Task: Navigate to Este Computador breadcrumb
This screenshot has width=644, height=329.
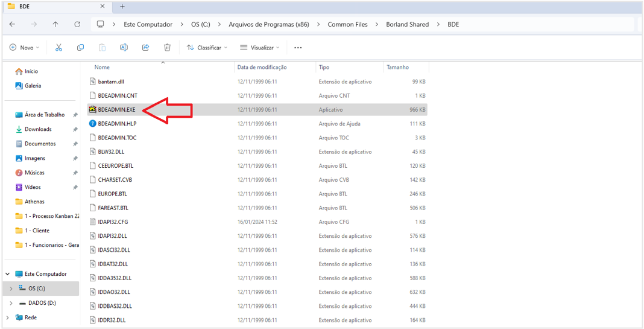Action: [x=148, y=24]
